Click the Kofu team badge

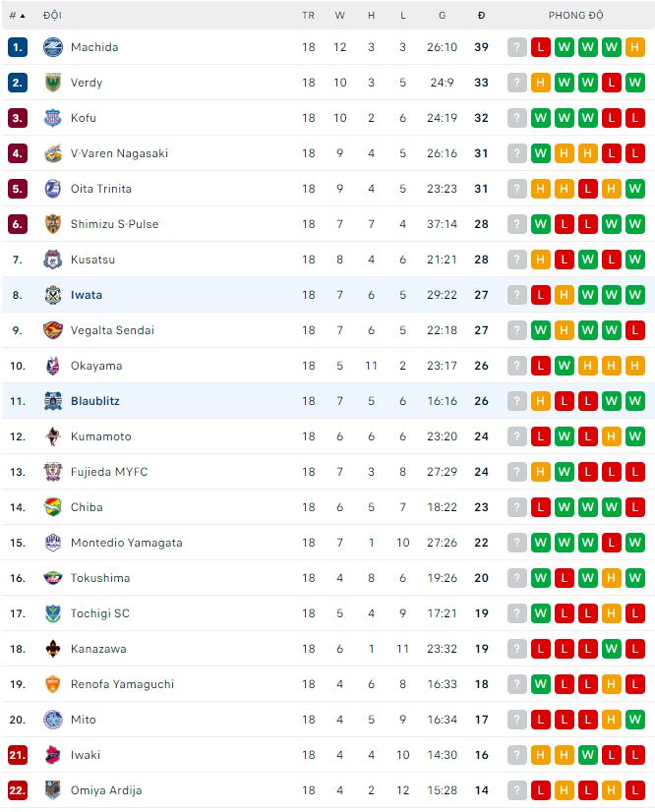coord(53,118)
